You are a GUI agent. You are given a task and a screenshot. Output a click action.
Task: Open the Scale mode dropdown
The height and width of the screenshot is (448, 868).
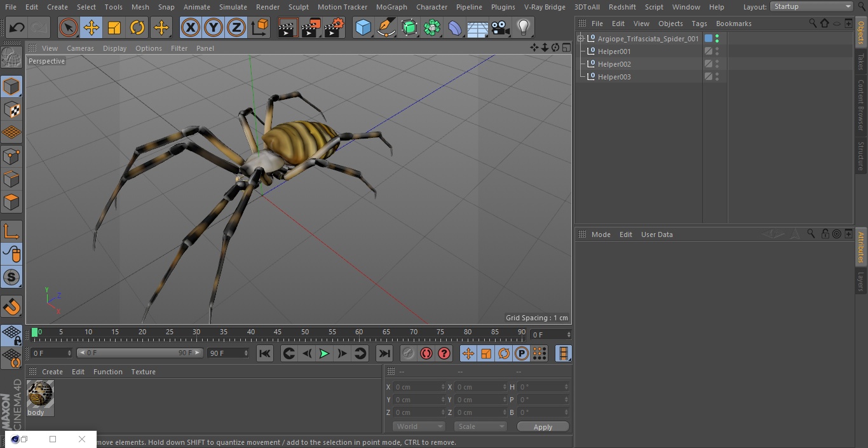click(480, 426)
